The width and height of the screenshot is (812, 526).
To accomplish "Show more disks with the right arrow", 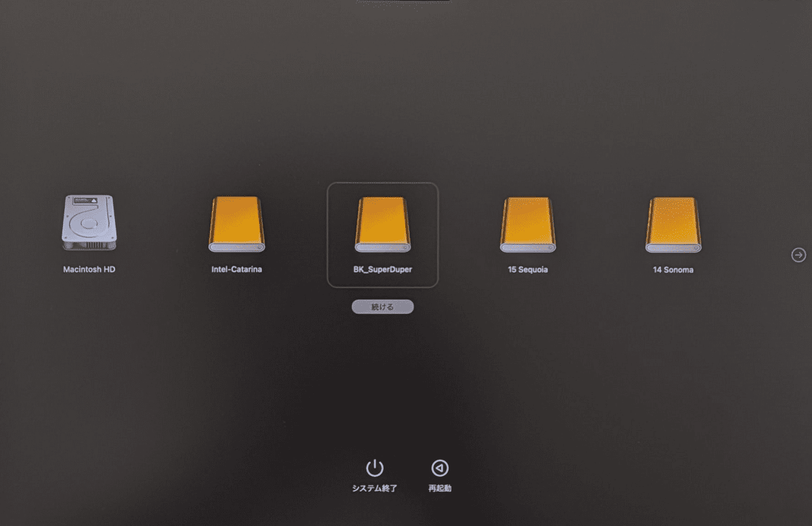I will coord(798,255).
